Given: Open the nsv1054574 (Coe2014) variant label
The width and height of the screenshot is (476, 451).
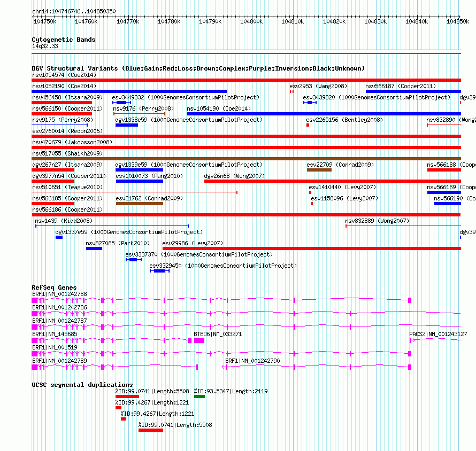Looking at the screenshot, I should 64,75.
